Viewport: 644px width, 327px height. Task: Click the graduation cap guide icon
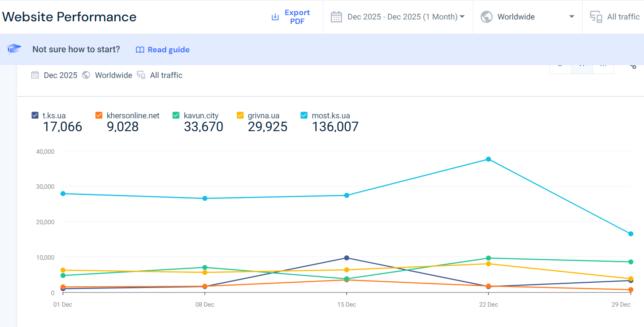pos(14,49)
